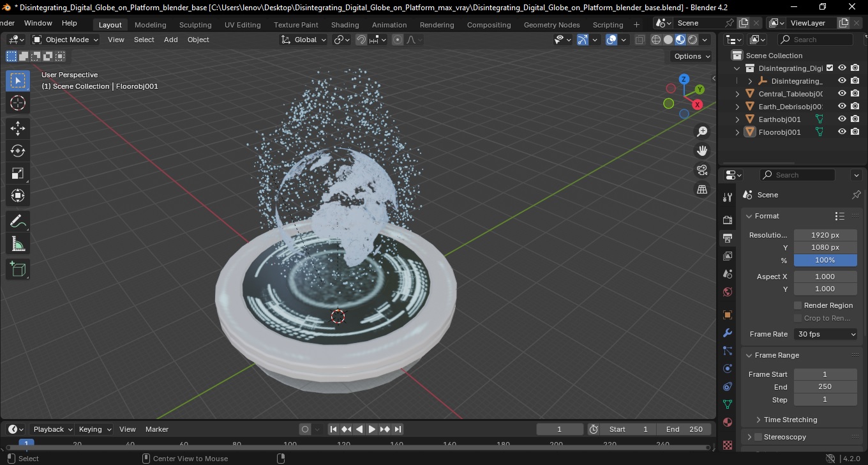868x465 pixels.
Task: Hide Floorobj001 in viewport
Action: coord(842,132)
